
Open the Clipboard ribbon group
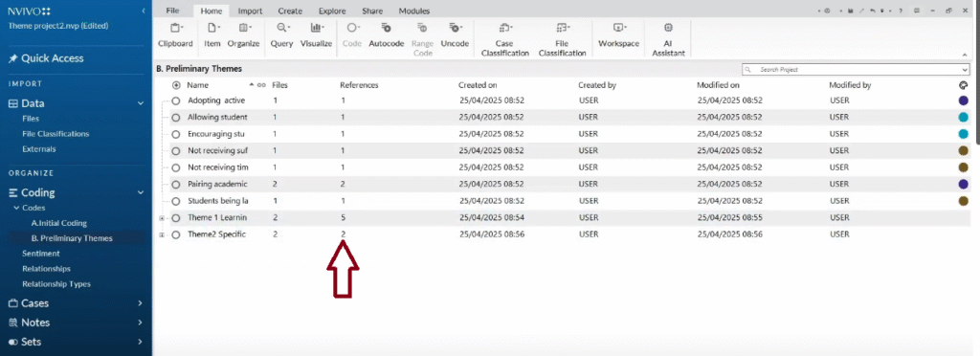click(x=176, y=35)
